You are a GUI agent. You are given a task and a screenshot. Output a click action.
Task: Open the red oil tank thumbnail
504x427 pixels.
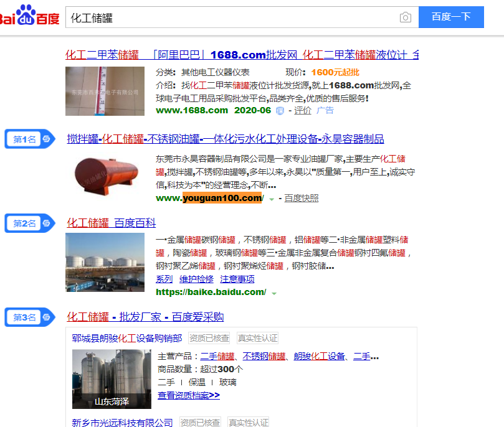tap(105, 176)
